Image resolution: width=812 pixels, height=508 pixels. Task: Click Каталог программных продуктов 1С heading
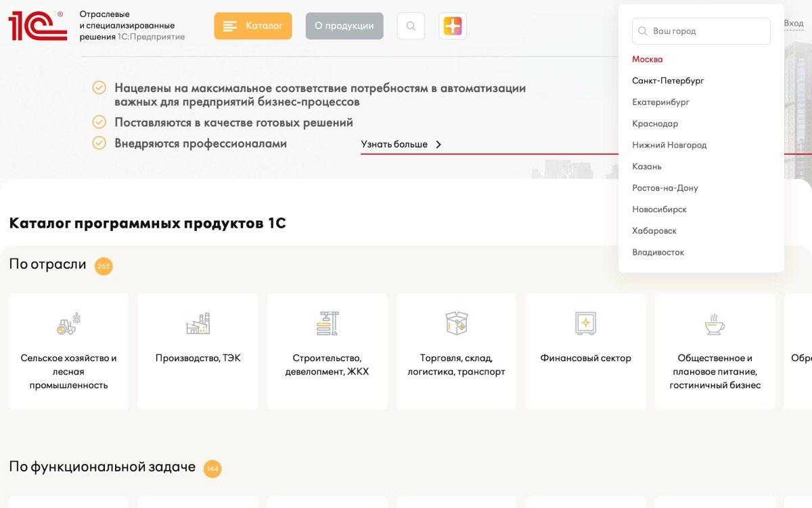pyautogui.click(x=148, y=224)
